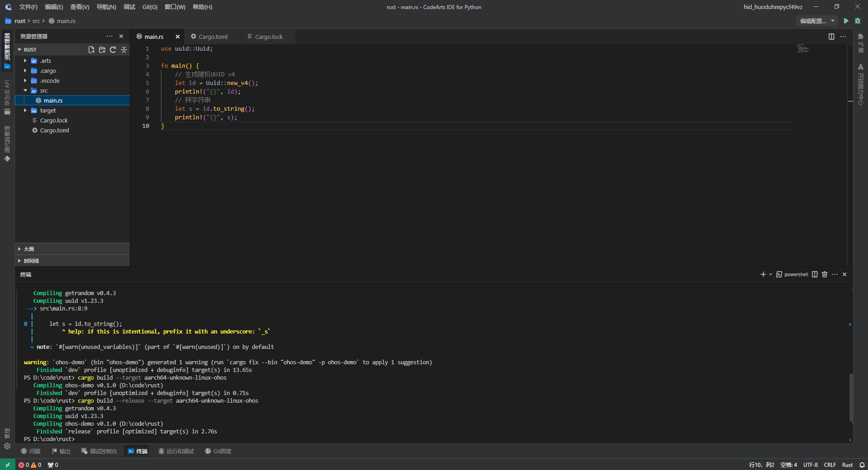Open 调试 menu

[x=129, y=7]
